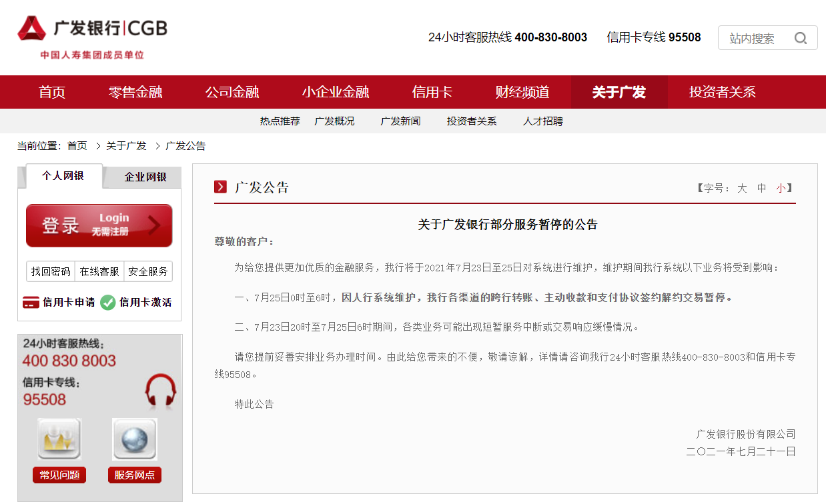This screenshot has height=504, width=826.
Task: Click the green checkmark activation icon
Action: pos(108,303)
